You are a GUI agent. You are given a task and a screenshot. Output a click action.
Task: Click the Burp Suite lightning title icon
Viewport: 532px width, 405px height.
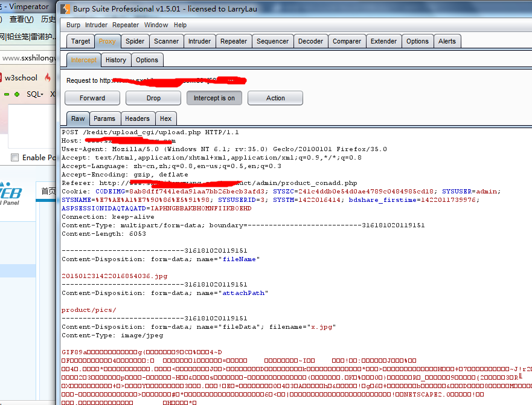click(x=65, y=9)
